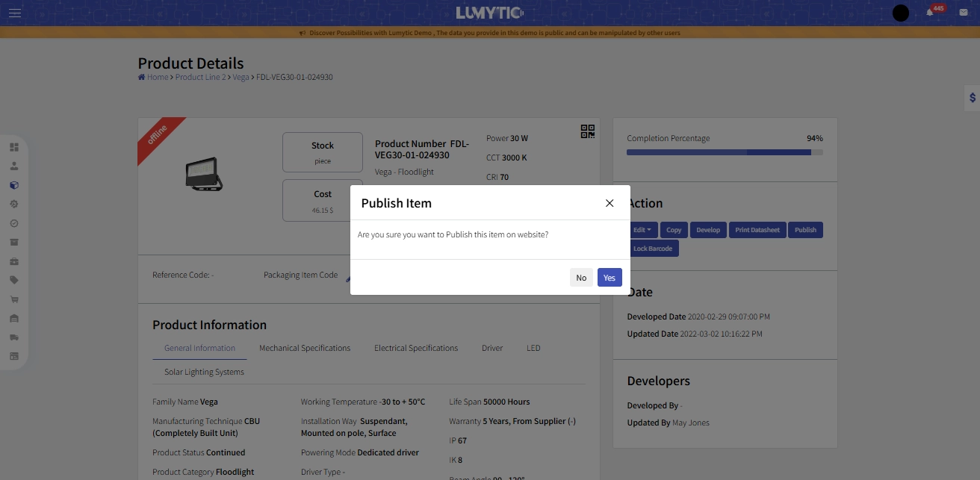Switch to Mechanical Specifications tab

click(305, 348)
